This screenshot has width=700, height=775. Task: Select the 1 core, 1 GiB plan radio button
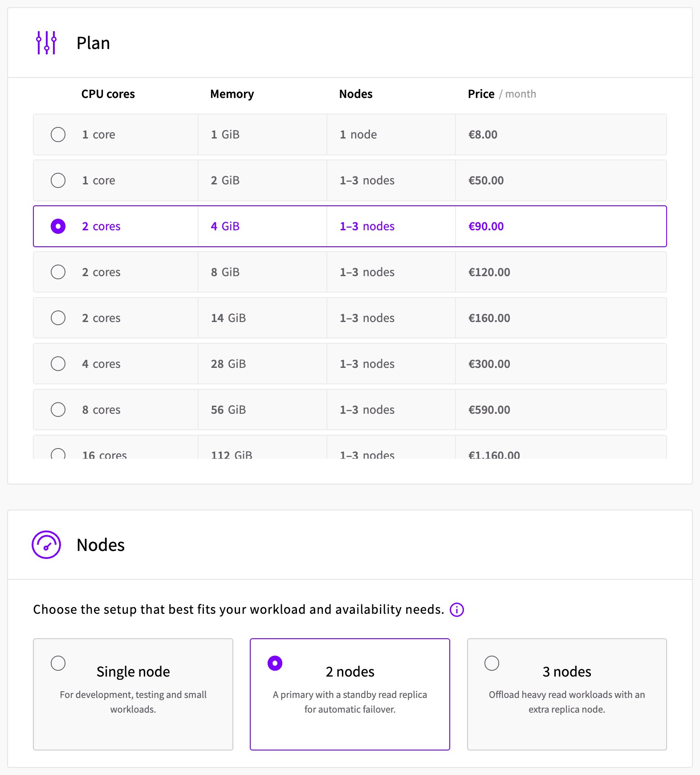click(x=58, y=135)
